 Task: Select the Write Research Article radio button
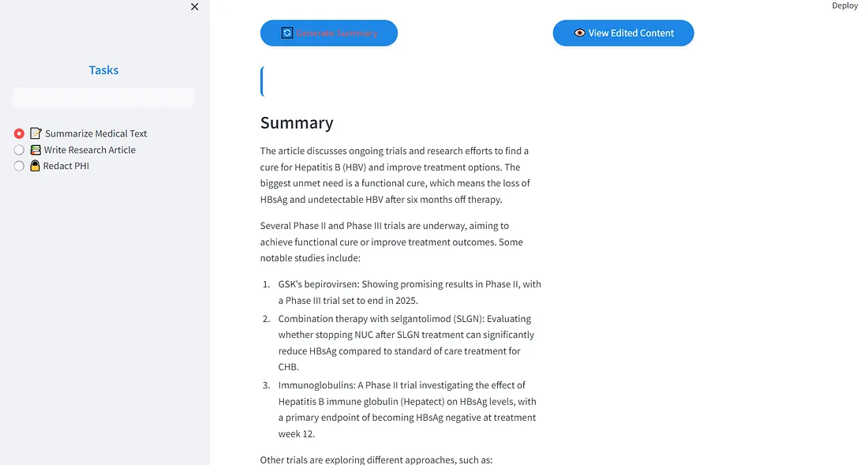click(20, 150)
